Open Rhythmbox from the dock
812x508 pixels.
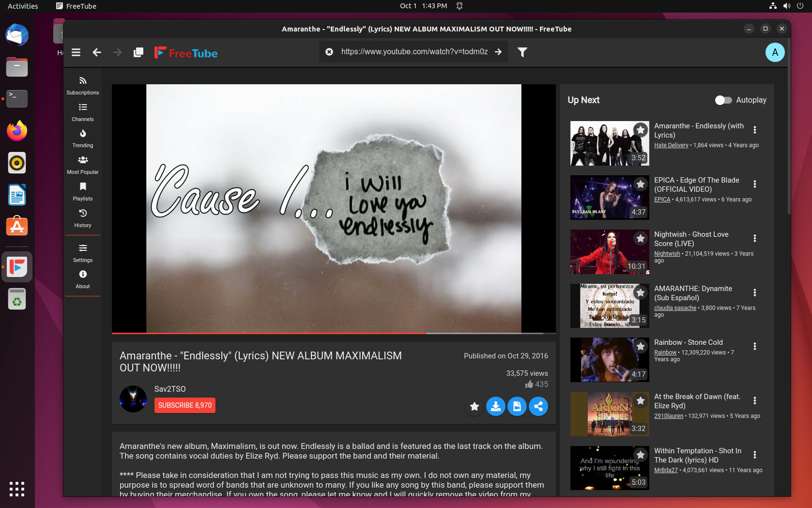click(17, 163)
